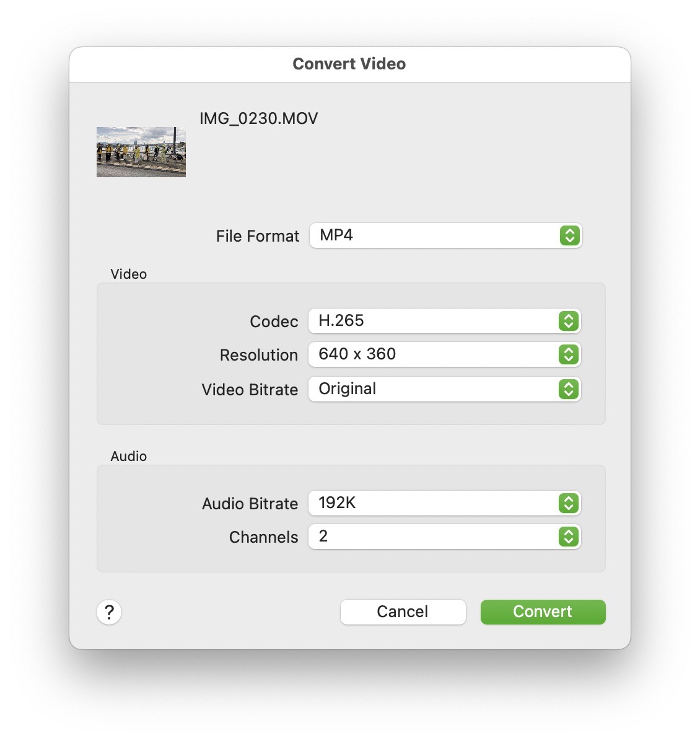Open the Channels dropdown set to 2
The image size is (700, 741).
pyautogui.click(x=444, y=537)
